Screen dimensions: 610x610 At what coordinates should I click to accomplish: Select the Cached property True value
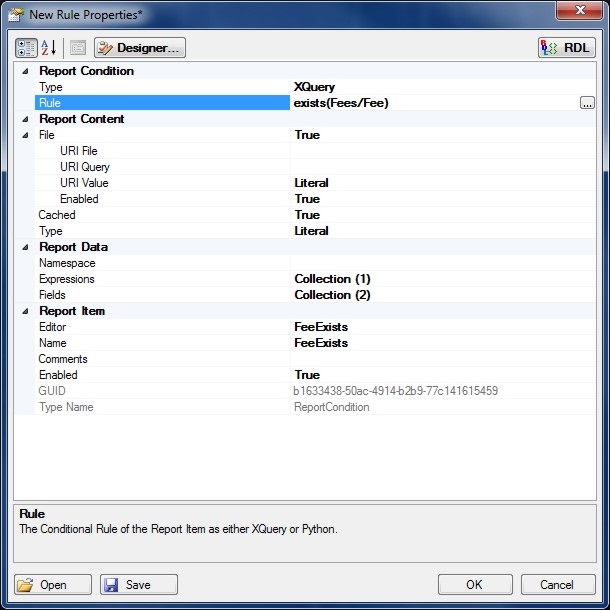[x=307, y=215]
